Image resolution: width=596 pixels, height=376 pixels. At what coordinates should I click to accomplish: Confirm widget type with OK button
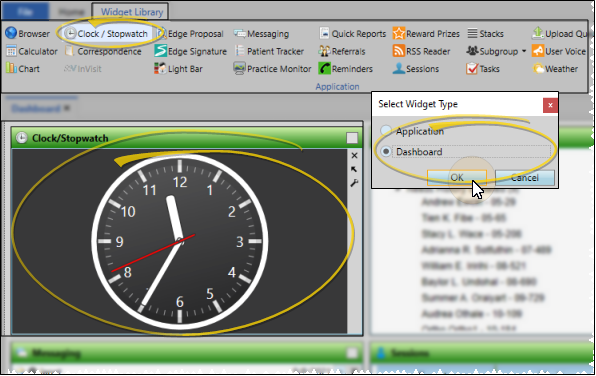[457, 178]
